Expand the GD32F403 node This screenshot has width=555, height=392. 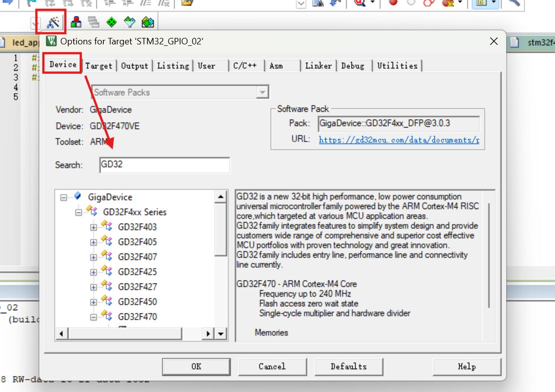pyautogui.click(x=93, y=227)
